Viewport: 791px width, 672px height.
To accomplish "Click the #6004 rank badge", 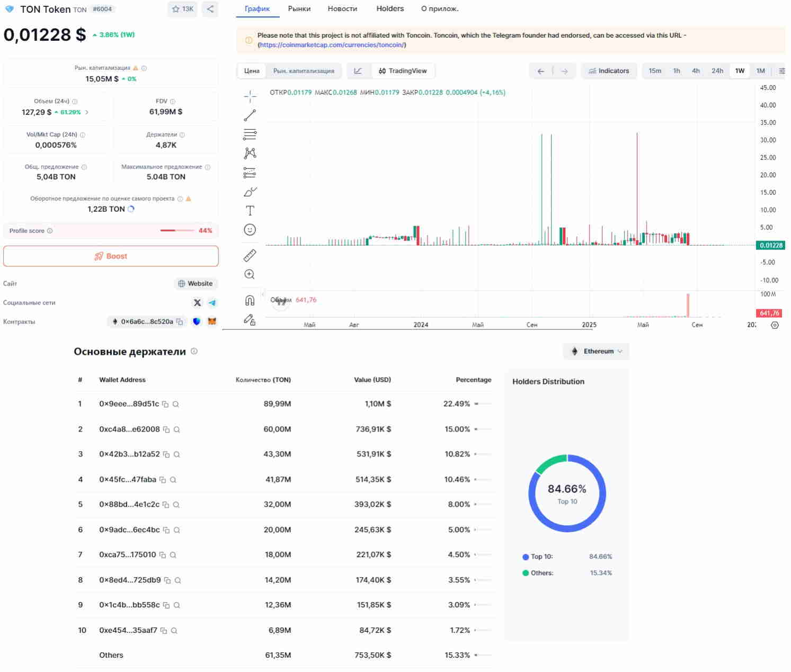I will coord(102,9).
